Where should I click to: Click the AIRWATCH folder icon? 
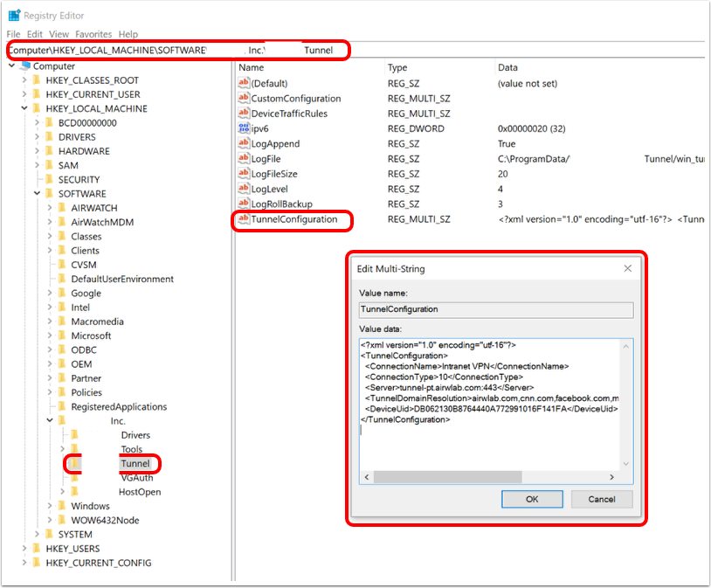click(62, 208)
